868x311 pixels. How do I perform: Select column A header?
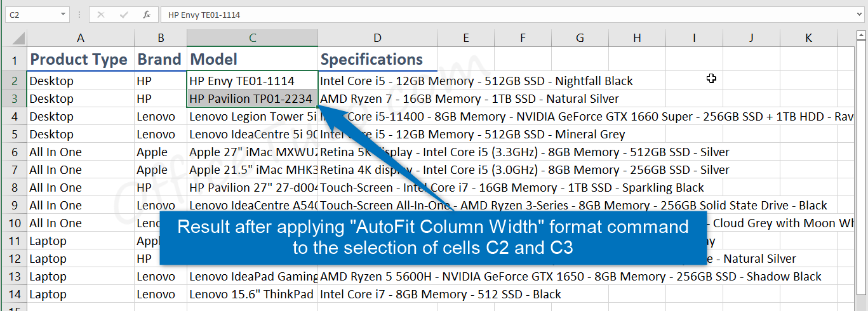(80, 38)
